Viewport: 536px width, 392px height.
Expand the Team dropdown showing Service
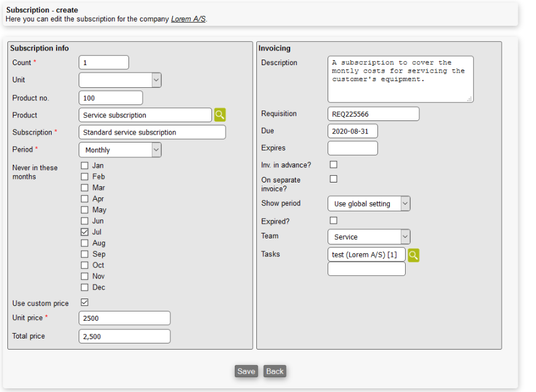[x=369, y=237]
